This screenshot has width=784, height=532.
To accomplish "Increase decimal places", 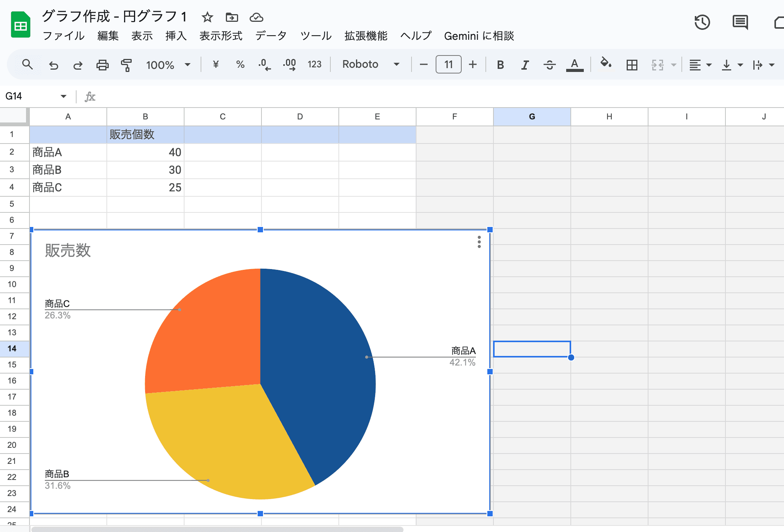I will point(289,65).
